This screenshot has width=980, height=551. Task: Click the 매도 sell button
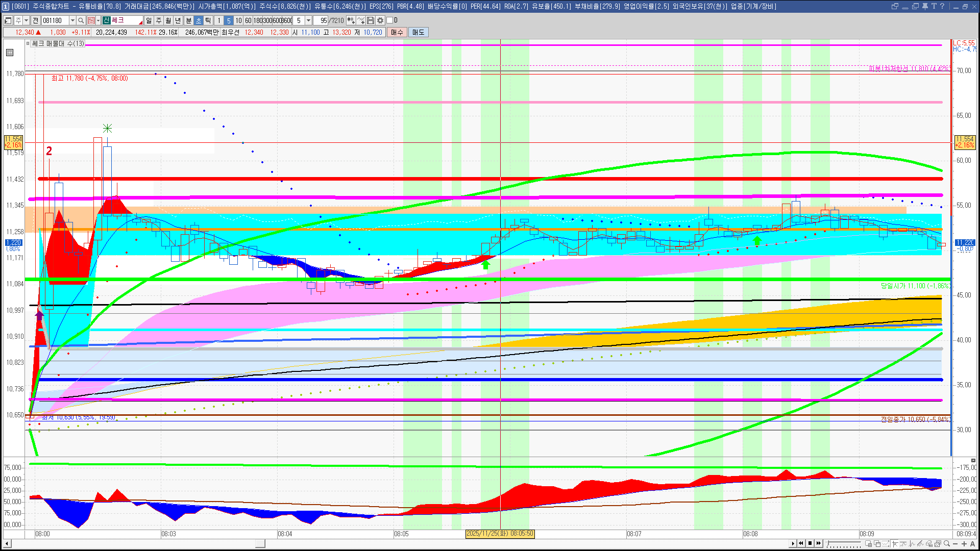419,32
